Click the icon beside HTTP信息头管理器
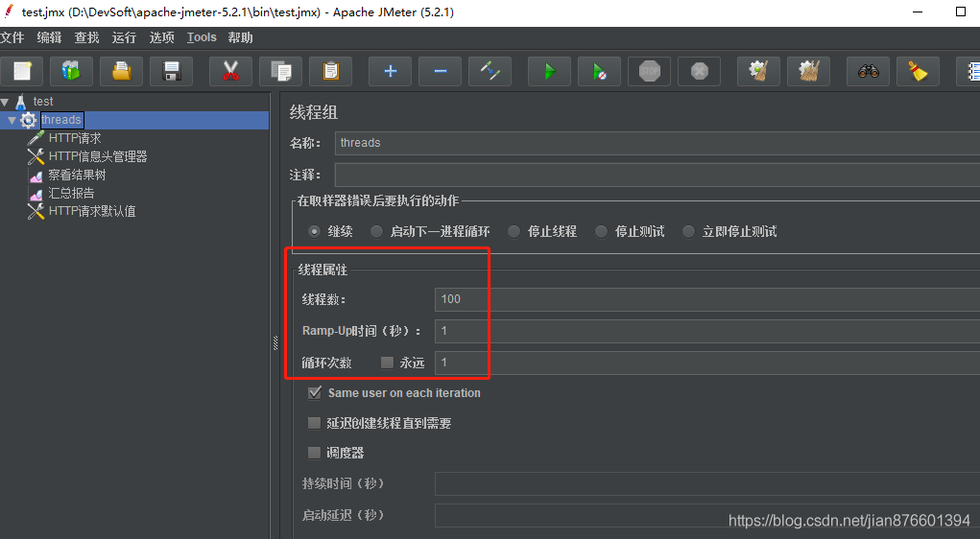Viewport: 980px width, 539px height. pyautogui.click(x=36, y=156)
